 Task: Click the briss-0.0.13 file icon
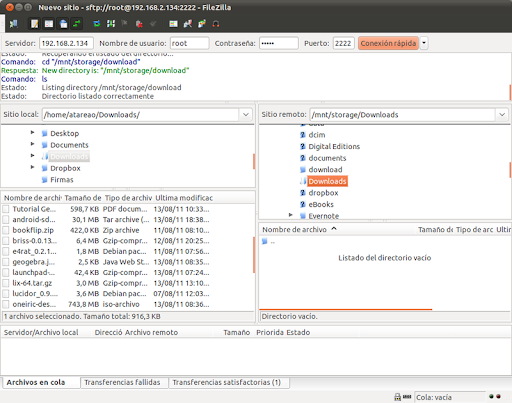[6, 241]
